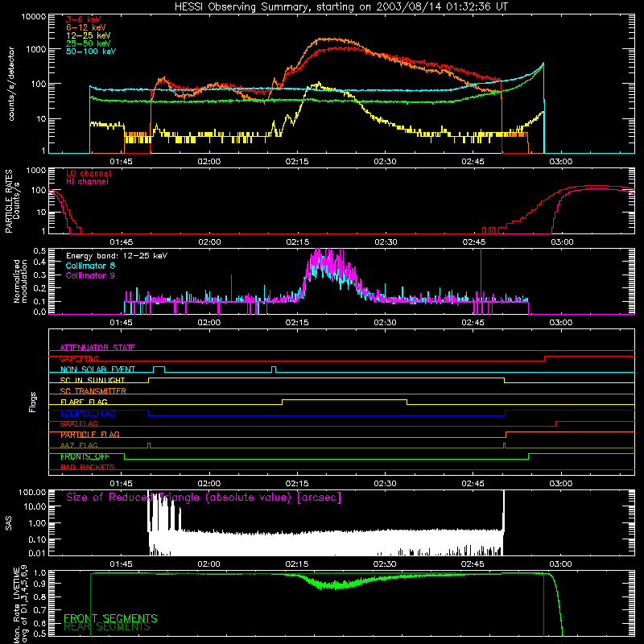Click the SAS y-axis label
The width and height of the screenshot is (644, 644).
pyautogui.click(x=8, y=523)
